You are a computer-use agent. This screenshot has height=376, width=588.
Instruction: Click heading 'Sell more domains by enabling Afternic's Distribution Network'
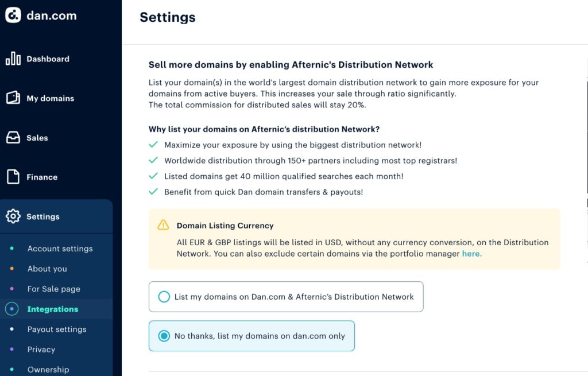[x=291, y=65]
